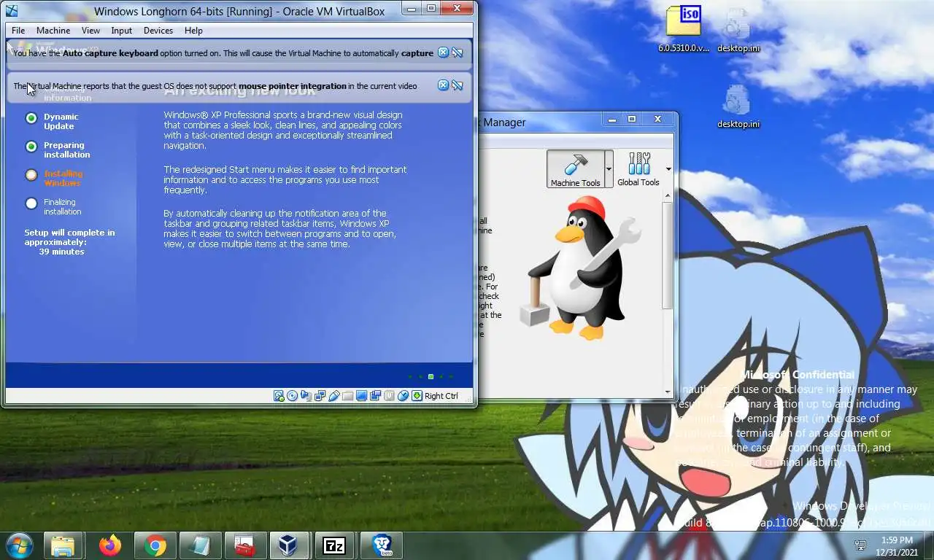Viewport: 934px width, 560px height.
Task: Click the shared folders indicator icon
Action: [x=347, y=396]
